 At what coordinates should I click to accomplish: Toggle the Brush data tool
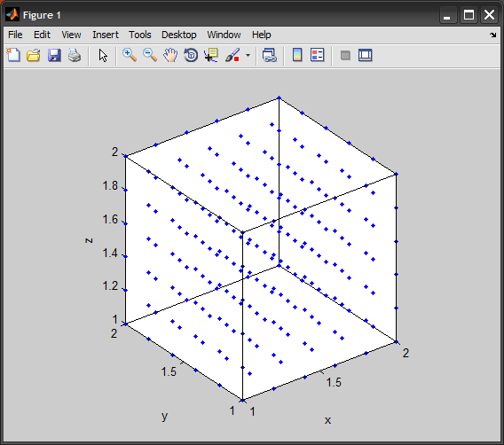pos(232,55)
